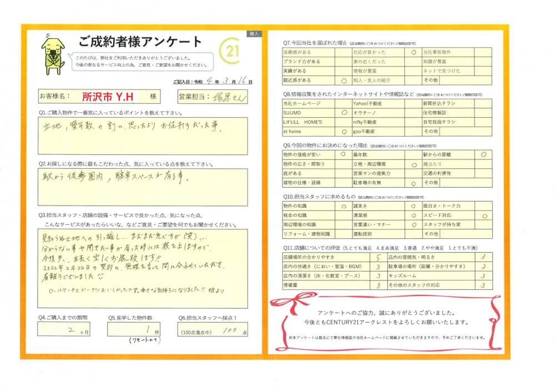Click the circle next to at home
This screenshot has height=392, width=555.
click(x=344, y=132)
